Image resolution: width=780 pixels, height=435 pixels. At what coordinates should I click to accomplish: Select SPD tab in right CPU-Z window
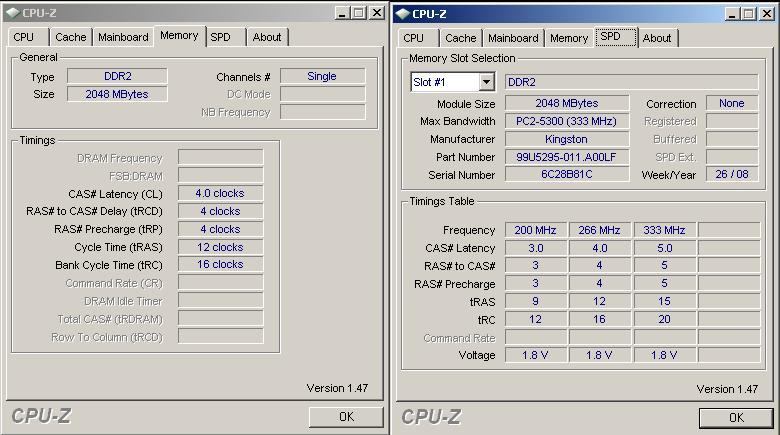pyautogui.click(x=616, y=37)
